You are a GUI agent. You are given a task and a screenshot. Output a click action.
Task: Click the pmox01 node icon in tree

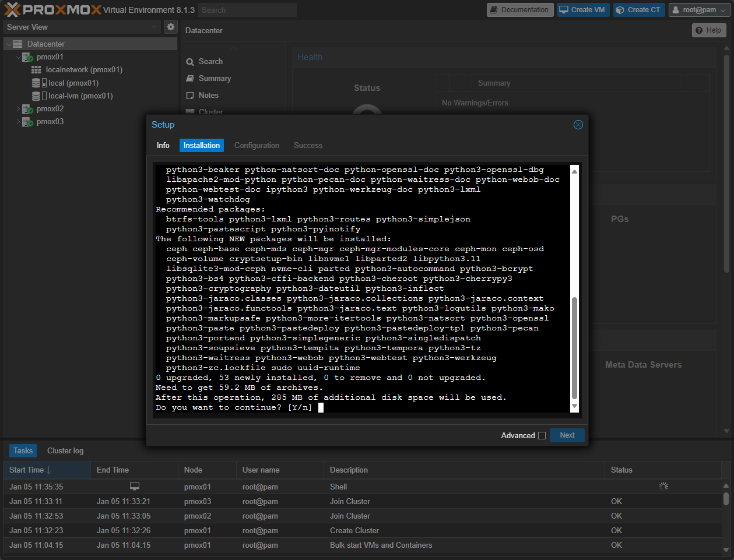tap(27, 57)
